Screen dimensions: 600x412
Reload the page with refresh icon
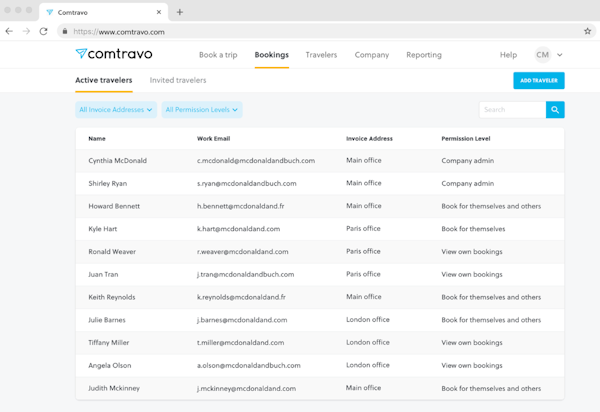coord(43,31)
